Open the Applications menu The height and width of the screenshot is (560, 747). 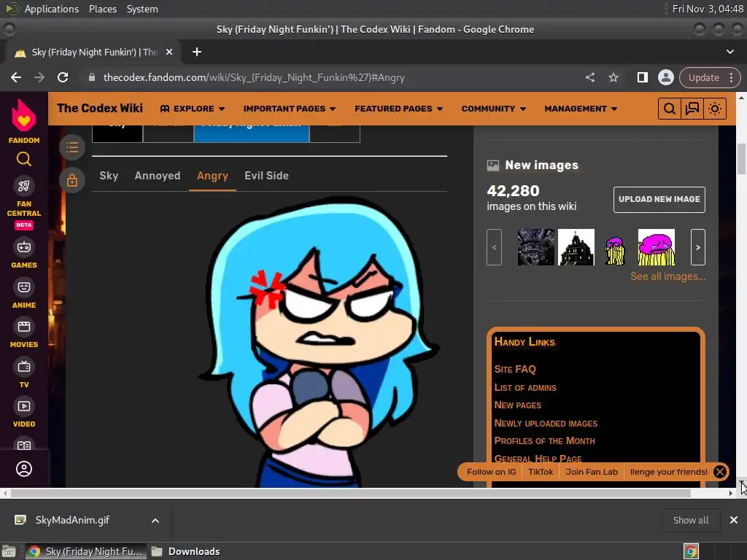click(x=52, y=9)
